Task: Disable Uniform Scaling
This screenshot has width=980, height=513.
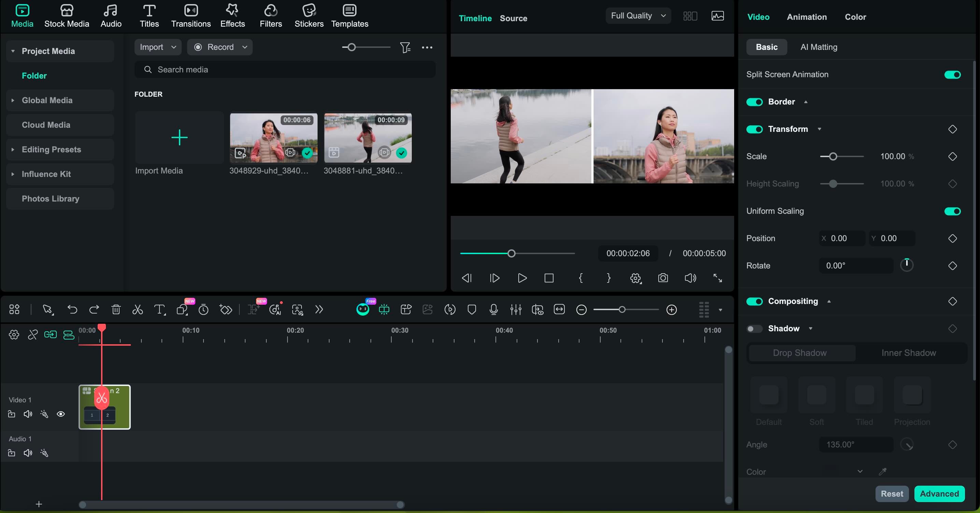Action: 952,212
